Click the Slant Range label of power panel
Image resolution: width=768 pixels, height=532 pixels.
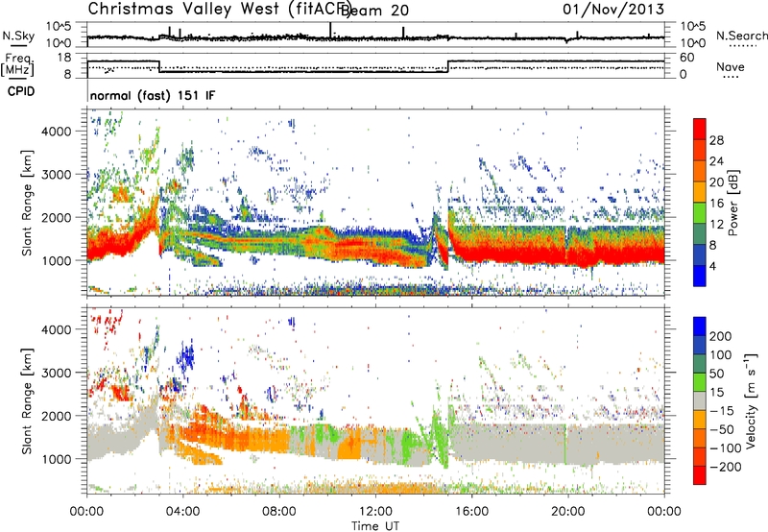click(x=27, y=203)
